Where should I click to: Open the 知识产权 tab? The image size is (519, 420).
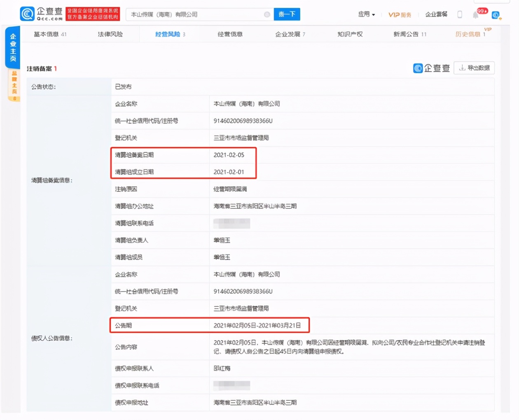350,34
